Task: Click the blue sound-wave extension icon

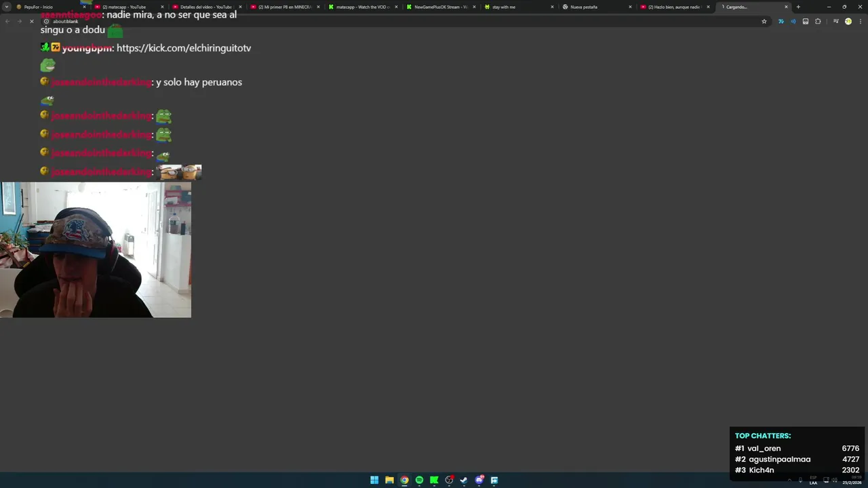Action: (793, 21)
